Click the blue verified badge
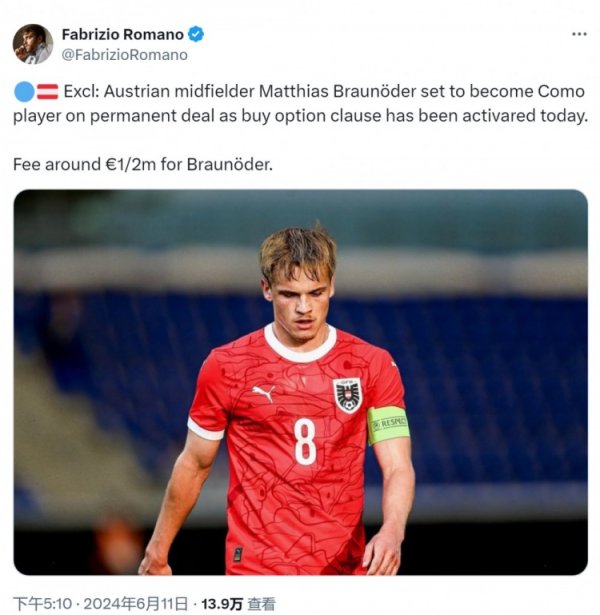This screenshot has height=615, width=600. pyautogui.click(x=196, y=35)
